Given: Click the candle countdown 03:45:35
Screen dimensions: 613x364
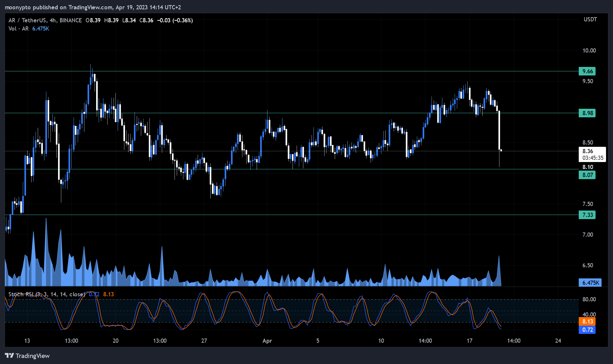Looking at the screenshot, I should pos(593,158).
